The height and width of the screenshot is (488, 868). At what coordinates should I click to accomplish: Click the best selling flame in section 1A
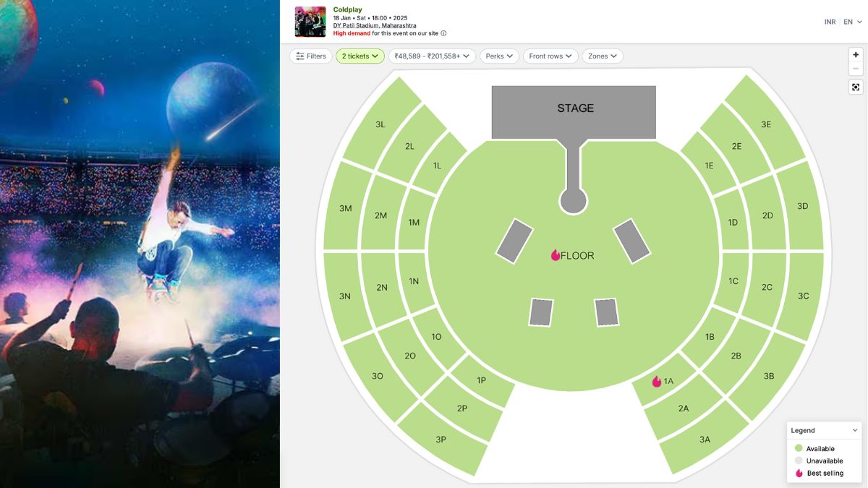click(x=657, y=381)
